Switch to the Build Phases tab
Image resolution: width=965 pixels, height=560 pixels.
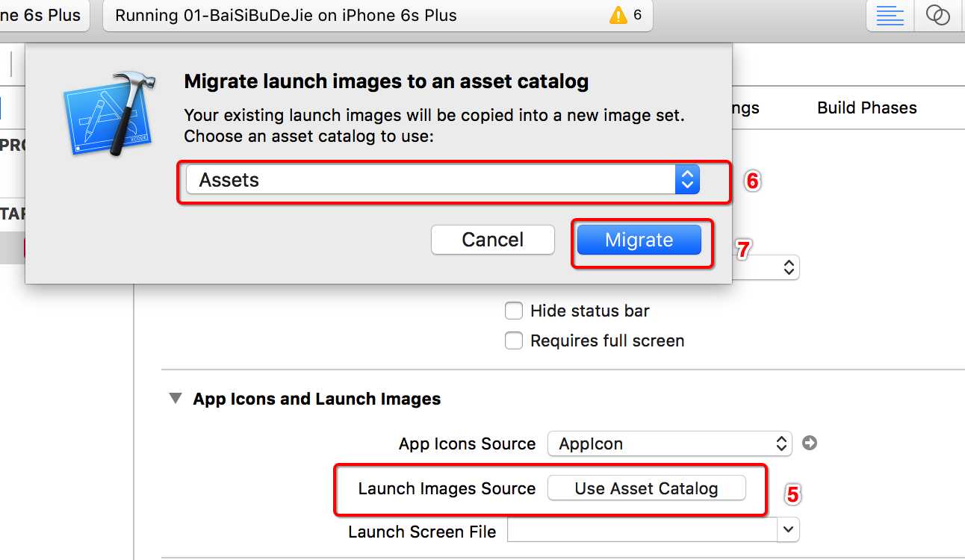[x=866, y=108]
